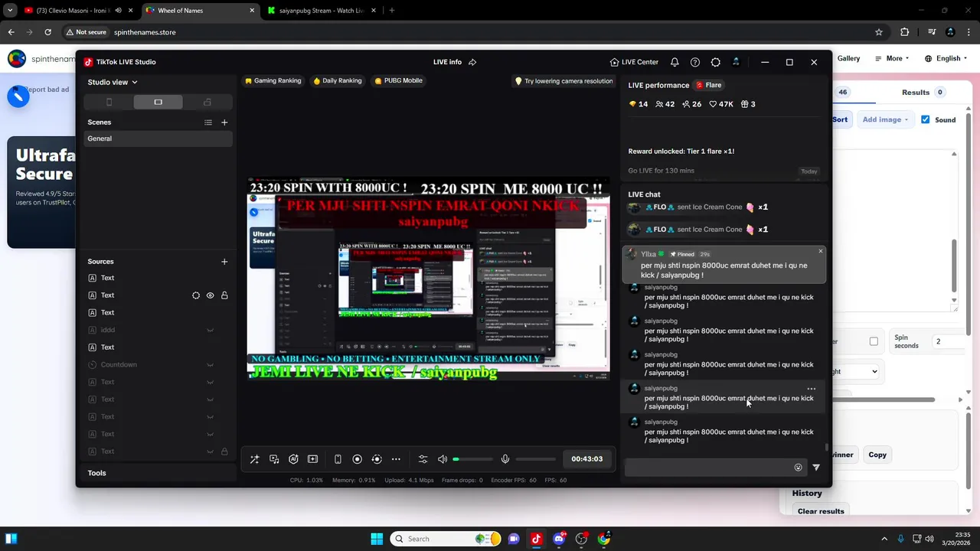Open the browser extensions icon
The image size is (980, 551).
905,32
